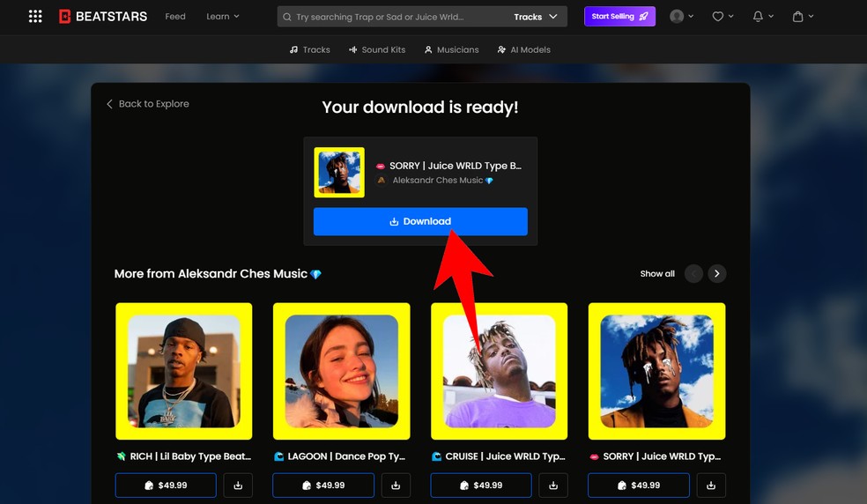
Task: Open SORRY Juice WRLD track title in download box
Action: tap(455, 166)
